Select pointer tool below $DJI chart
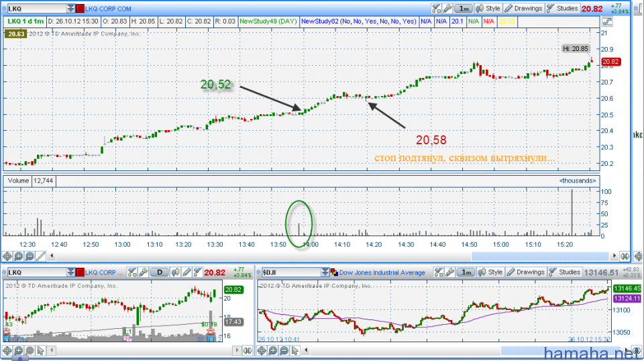The width and height of the screenshot is (644, 361). point(295,351)
